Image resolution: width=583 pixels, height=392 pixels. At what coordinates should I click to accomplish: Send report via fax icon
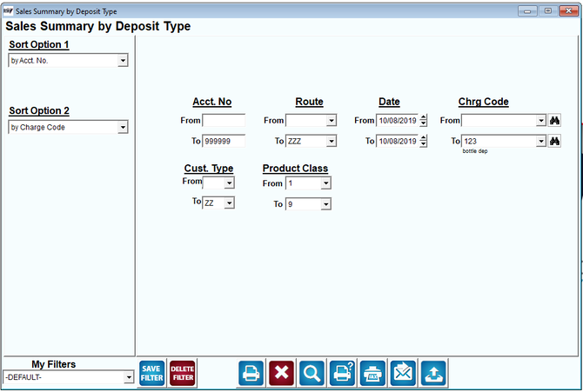[x=372, y=373]
